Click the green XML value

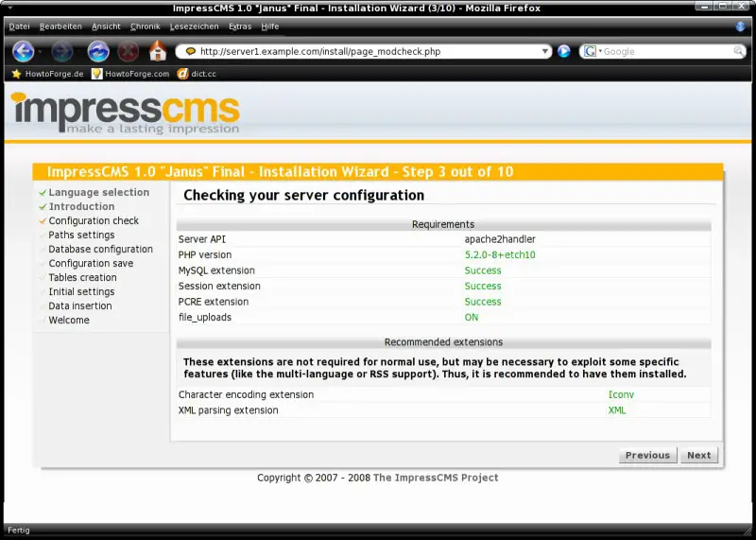coord(617,410)
